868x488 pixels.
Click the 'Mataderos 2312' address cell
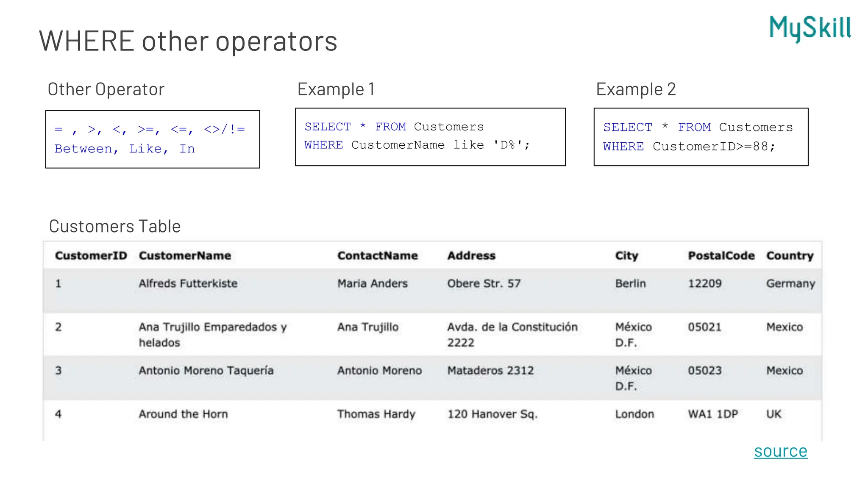point(491,371)
